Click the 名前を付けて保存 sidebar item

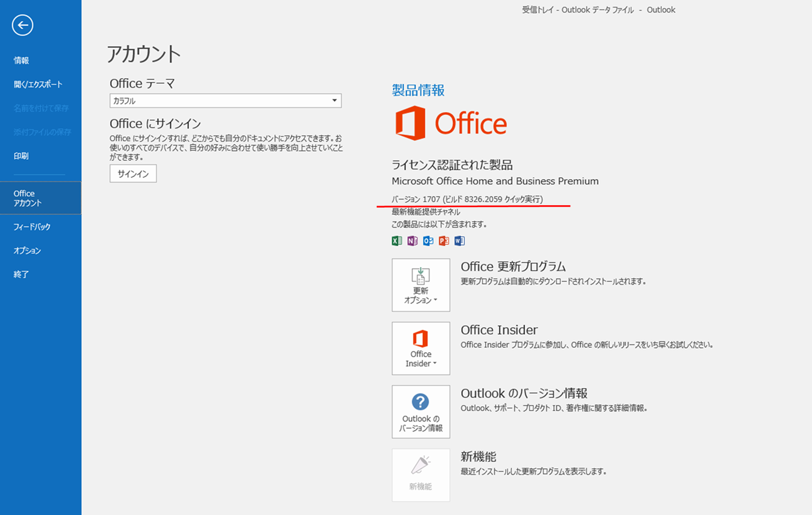[41, 108]
